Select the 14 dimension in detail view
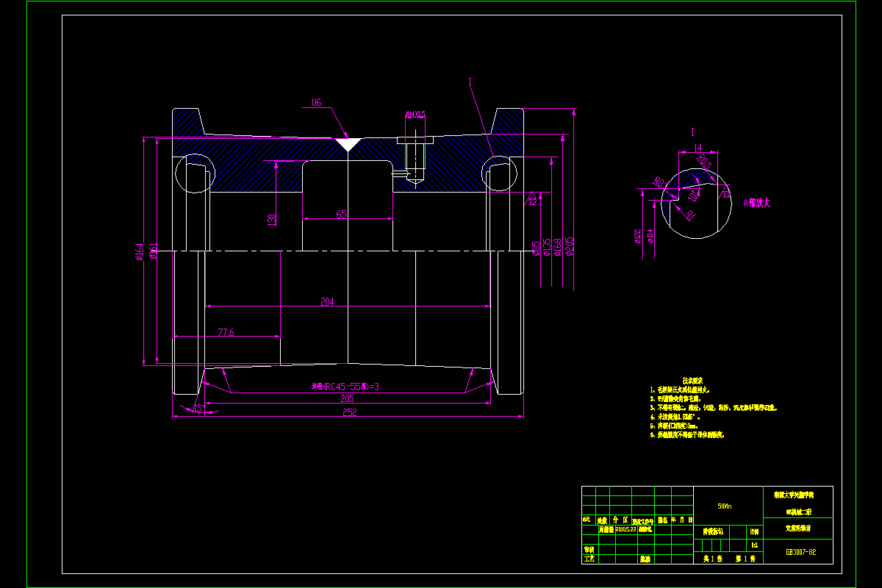This screenshot has width=882, height=588. (x=698, y=148)
